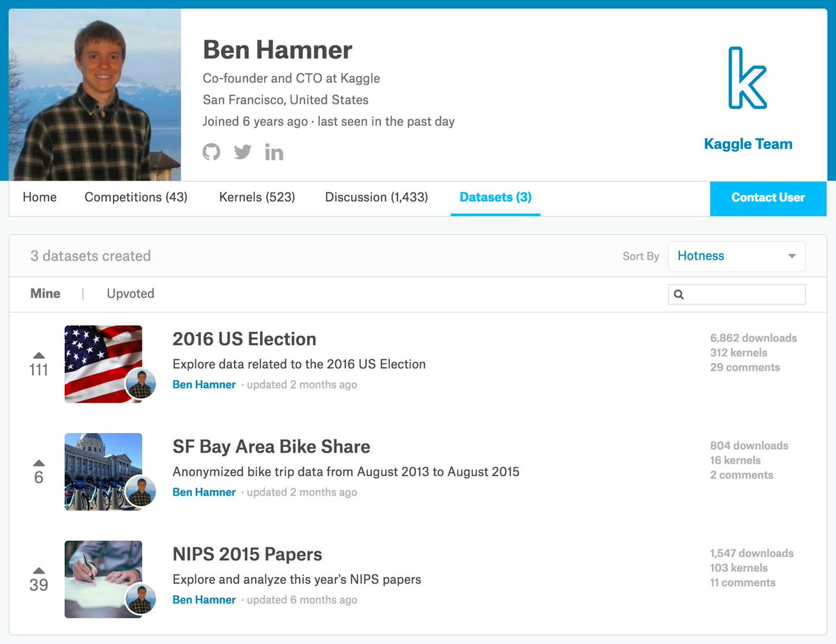This screenshot has width=836, height=644.
Task: Click author avatar on NIPS Papers thumbnail
Action: point(141,600)
